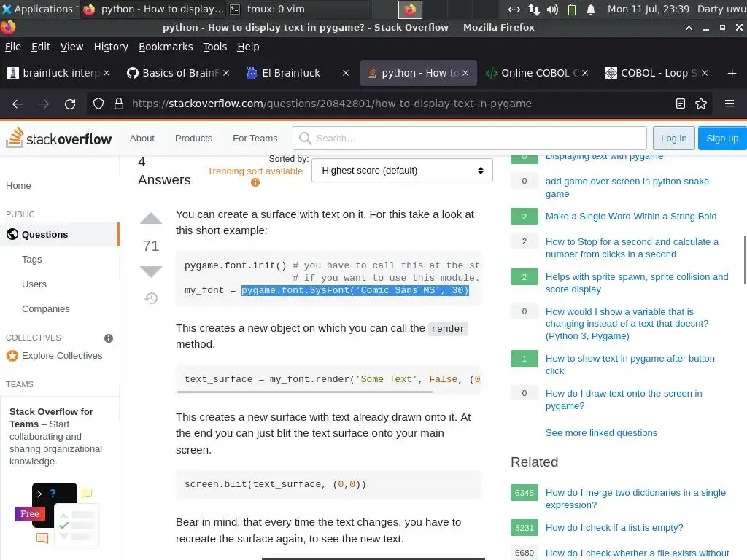Show the answer's activity history clock icon
Viewport: 747px width, 560px height.
(x=151, y=298)
